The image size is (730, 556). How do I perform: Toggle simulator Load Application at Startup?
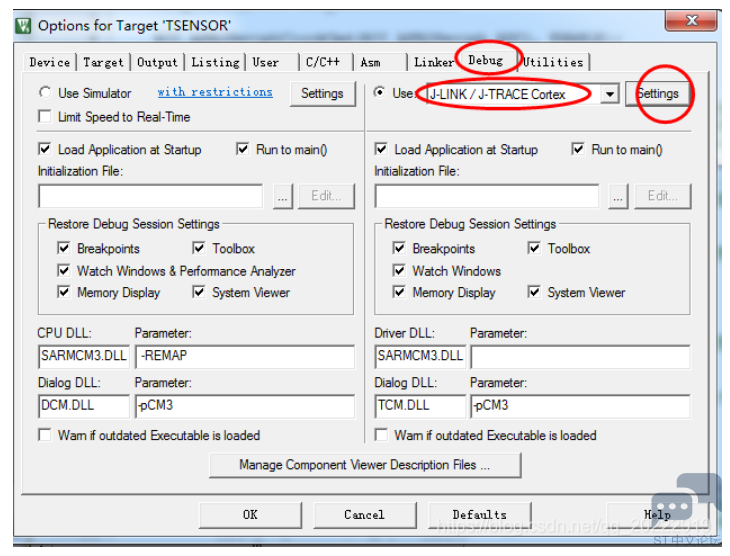[x=45, y=149]
